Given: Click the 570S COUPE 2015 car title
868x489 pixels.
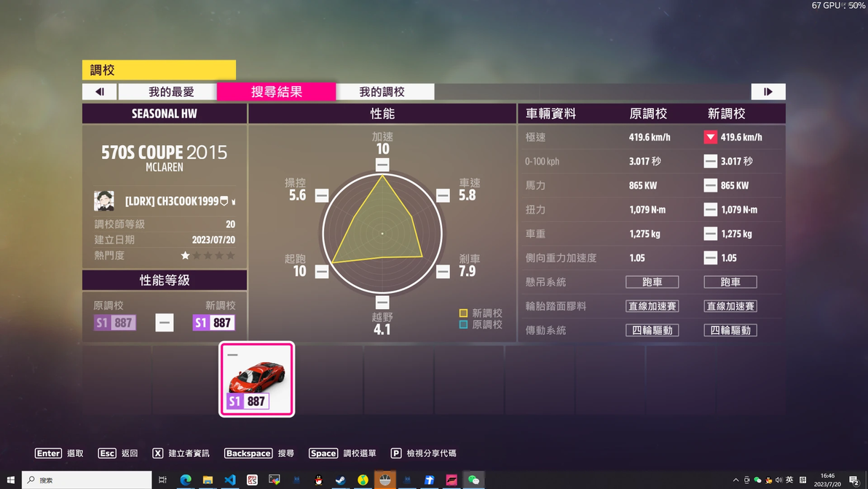Looking at the screenshot, I should [x=165, y=152].
